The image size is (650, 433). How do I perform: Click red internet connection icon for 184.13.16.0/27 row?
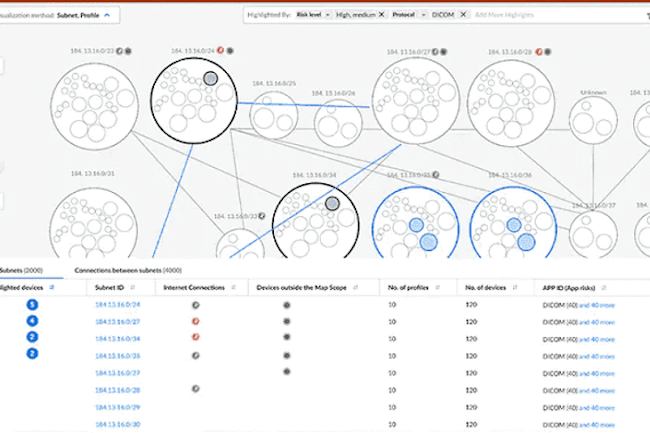point(194,321)
